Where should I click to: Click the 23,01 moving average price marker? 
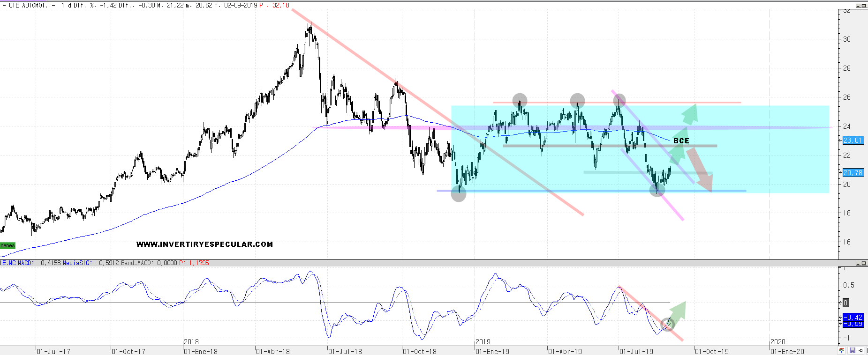853,141
